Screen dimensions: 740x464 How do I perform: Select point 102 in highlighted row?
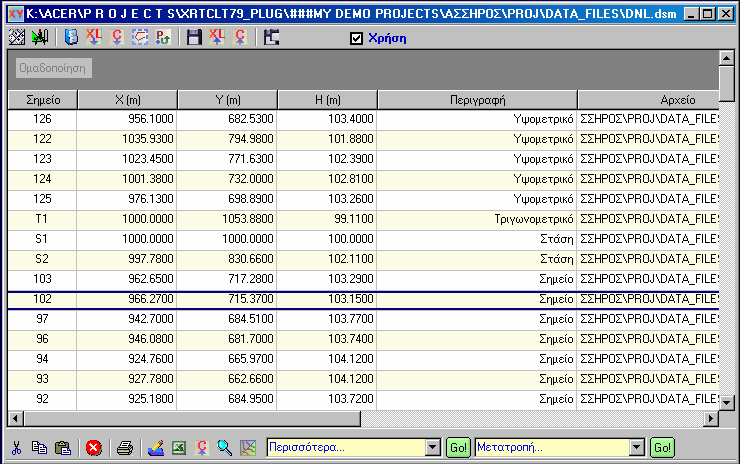pos(42,299)
